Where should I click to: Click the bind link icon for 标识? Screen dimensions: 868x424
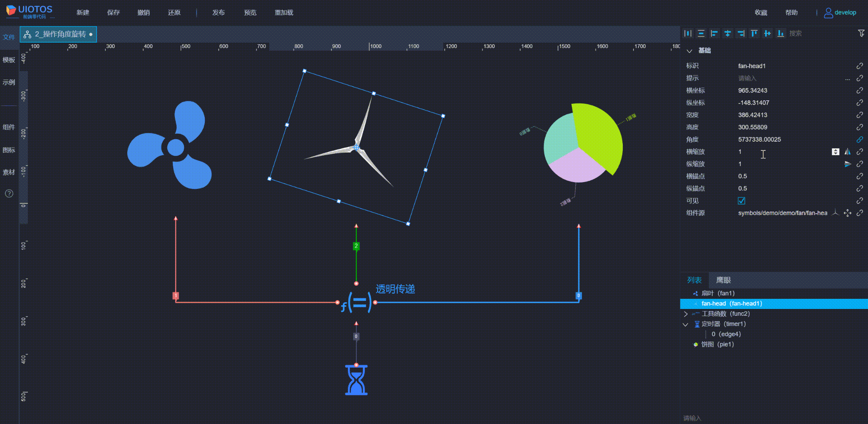(x=860, y=66)
